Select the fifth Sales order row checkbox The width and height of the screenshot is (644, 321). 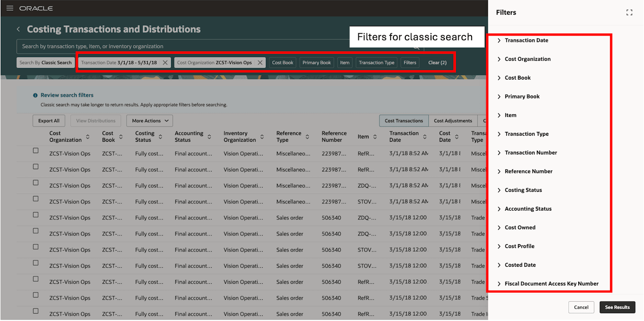pyautogui.click(x=36, y=279)
